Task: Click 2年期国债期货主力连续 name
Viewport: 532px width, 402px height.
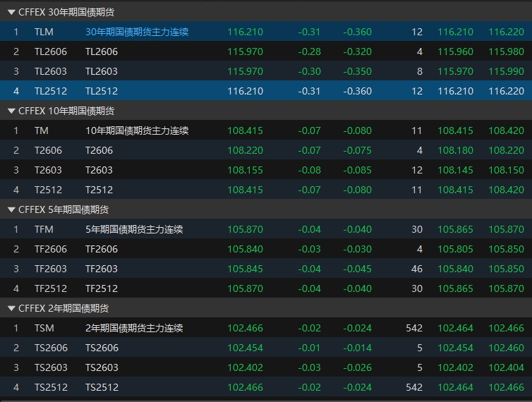Action: pyautogui.click(x=134, y=328)
